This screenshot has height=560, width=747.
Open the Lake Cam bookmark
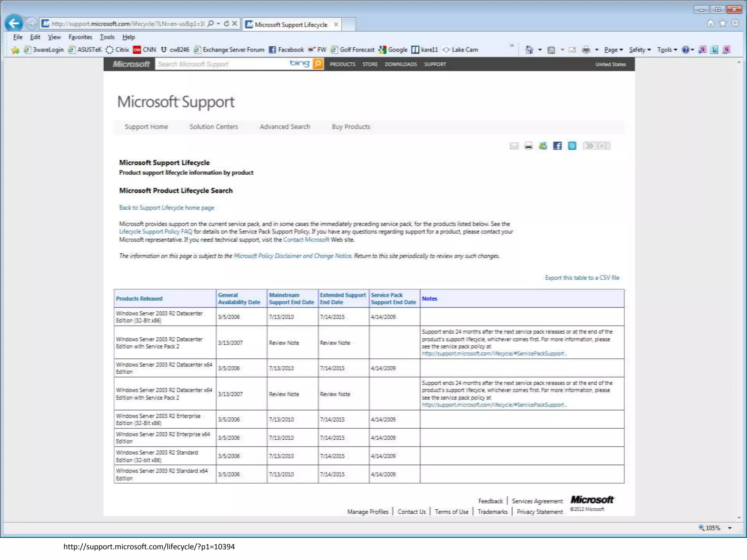point(460,50)
